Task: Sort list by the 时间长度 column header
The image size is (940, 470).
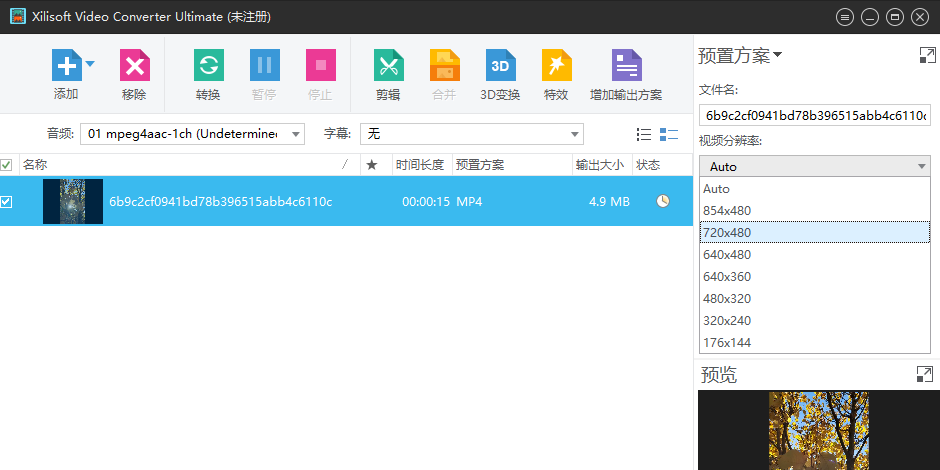Action: [419, 165]
